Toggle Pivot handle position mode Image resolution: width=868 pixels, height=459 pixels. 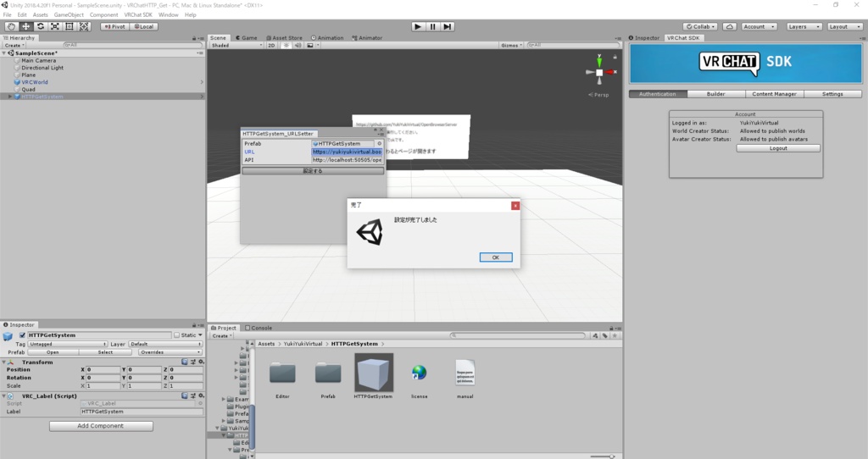115,26
